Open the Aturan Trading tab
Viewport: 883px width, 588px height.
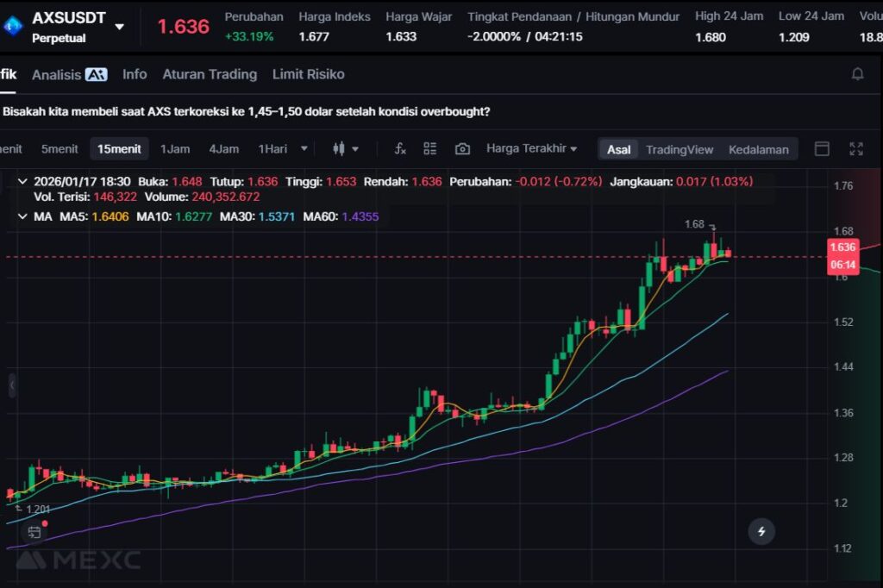[210, 74]
